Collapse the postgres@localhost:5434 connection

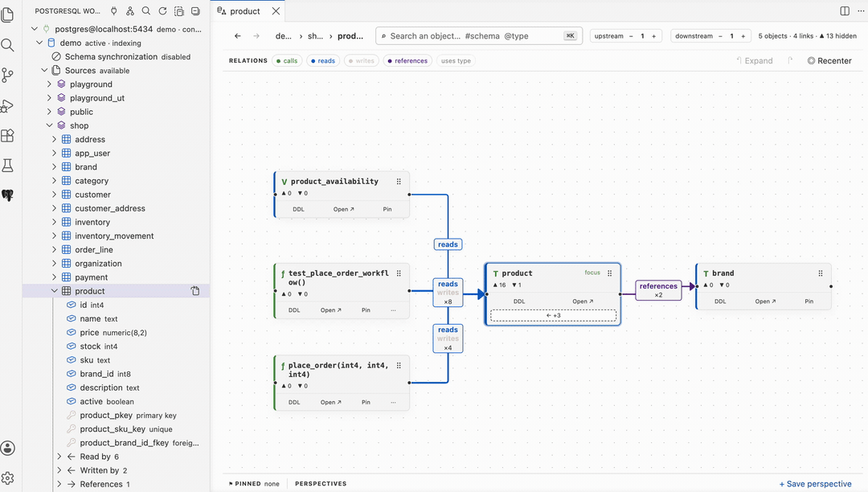pos(35,29)
